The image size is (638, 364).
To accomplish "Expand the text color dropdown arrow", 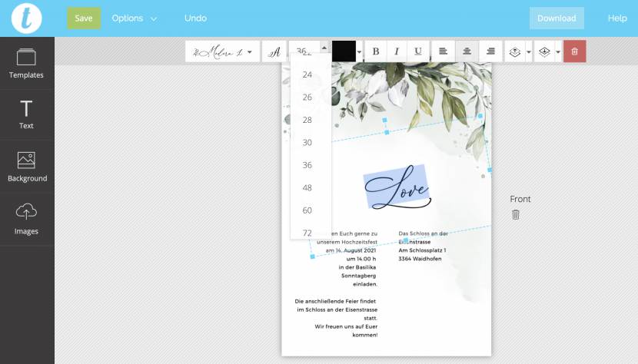I will pyautogui.click(x=359, y=52).
